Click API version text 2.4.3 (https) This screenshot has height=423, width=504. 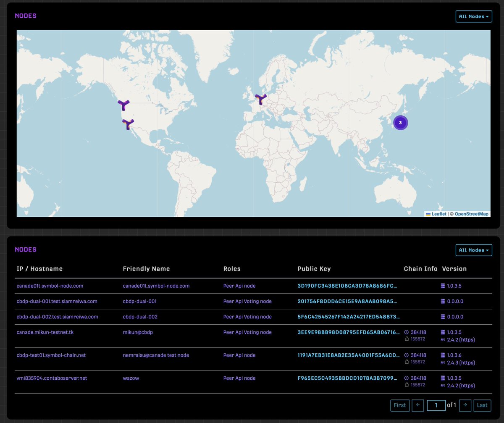(x=461, y=363)
